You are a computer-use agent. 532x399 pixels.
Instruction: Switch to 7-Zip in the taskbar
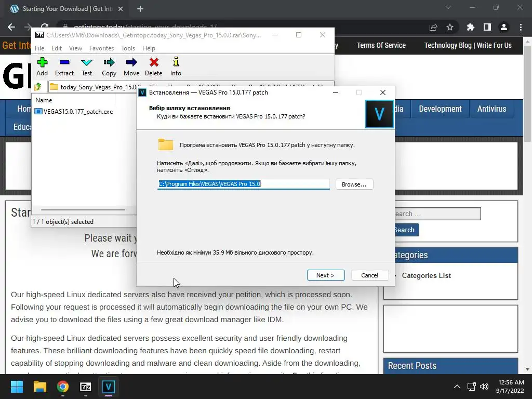86,387
